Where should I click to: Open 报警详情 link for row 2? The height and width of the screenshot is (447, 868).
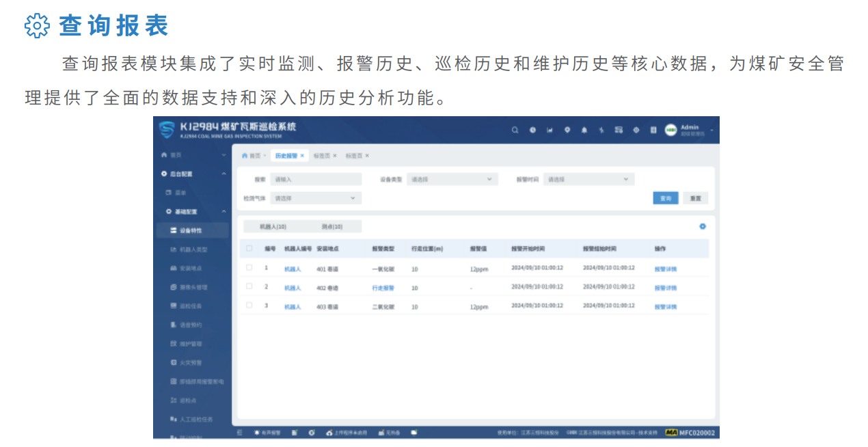click(x=665, y=288)
